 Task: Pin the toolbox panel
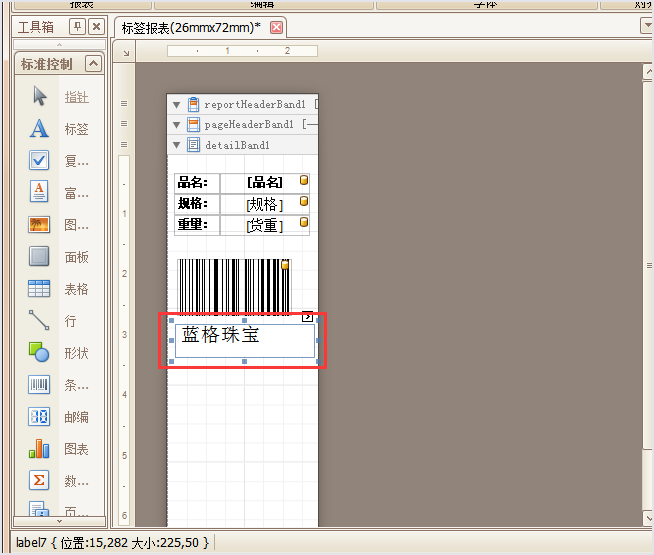tap(77, 27)
